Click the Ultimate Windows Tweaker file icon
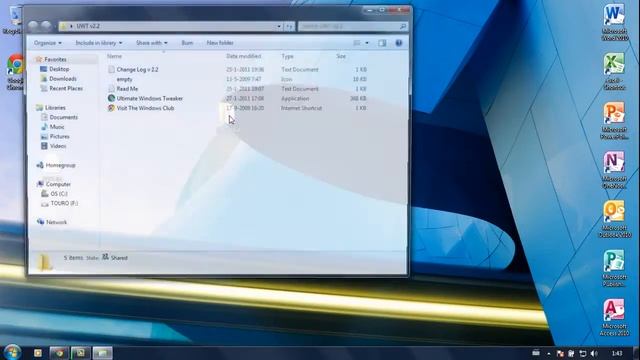Image resolution: width=640 pixels, height=360 pixels. [x=111, y=98]
